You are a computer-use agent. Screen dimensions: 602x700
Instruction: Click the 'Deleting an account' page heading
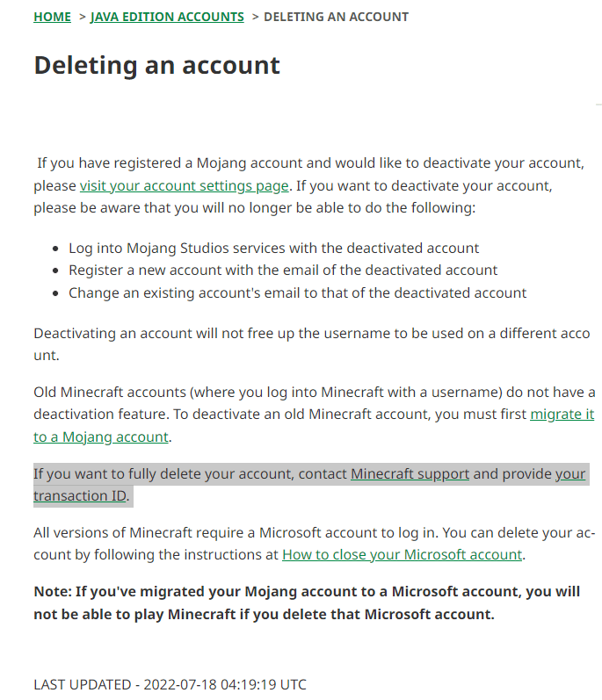click(156, 65)
